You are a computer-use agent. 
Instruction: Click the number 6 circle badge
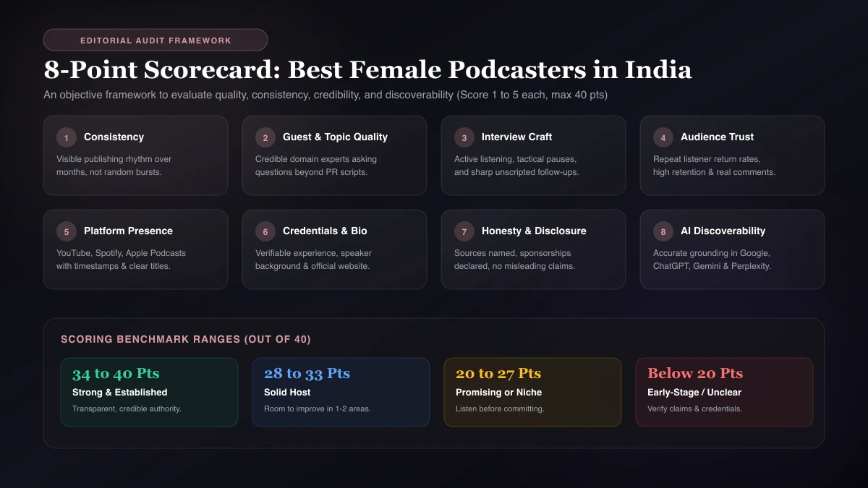(265, 231)
